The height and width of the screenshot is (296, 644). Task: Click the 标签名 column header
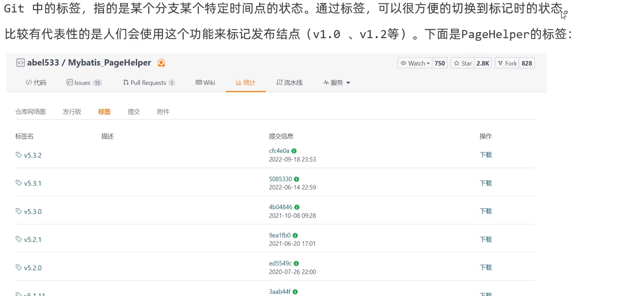24,136
